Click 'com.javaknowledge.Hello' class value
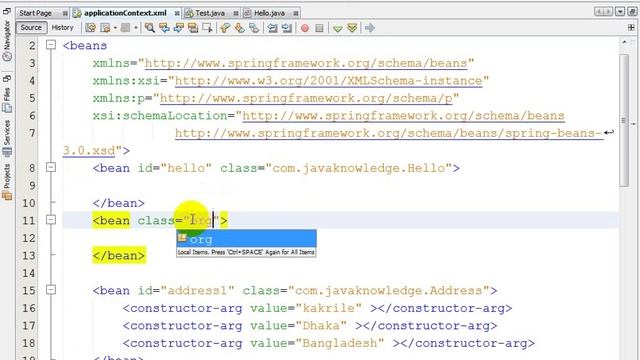The width and height of the screenshot is (640, 360). (x=359, y=168)
